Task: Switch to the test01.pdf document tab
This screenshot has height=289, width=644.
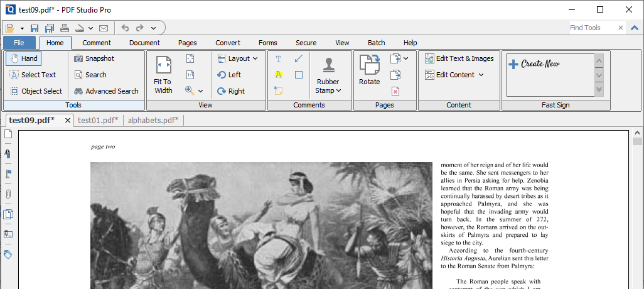Action: (98, 120)
